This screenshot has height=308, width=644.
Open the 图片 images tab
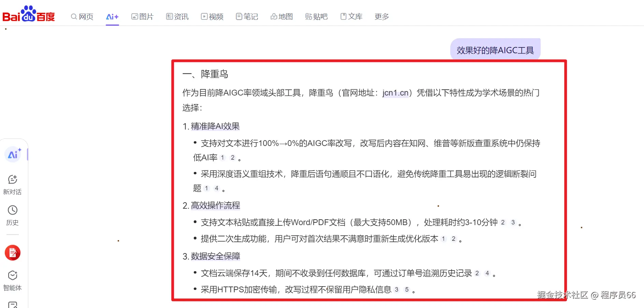[143, 16]
